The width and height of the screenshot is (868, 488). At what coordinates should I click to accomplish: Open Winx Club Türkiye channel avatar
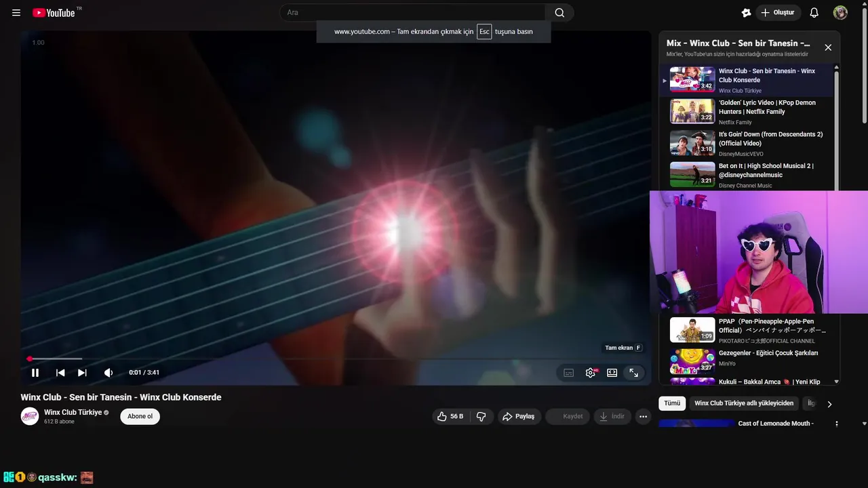click(30, 416)
